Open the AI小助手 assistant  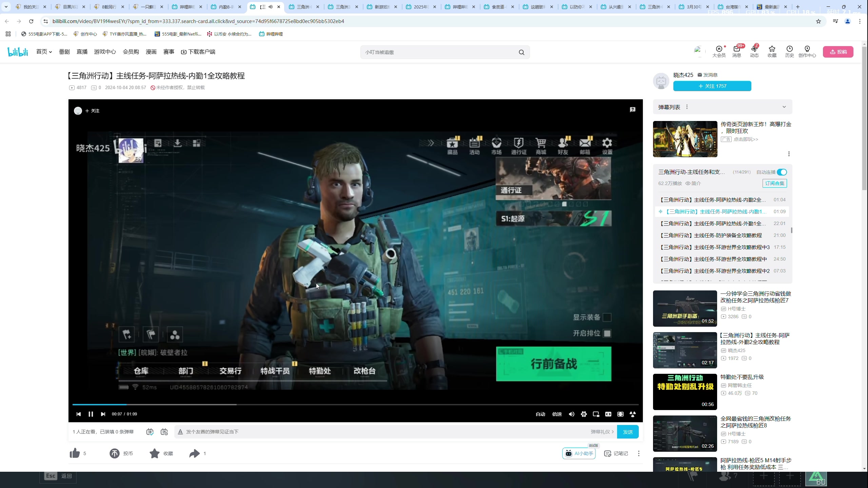(579, 453)
